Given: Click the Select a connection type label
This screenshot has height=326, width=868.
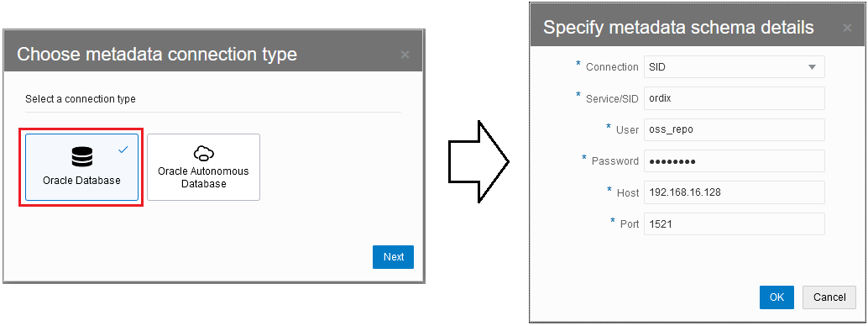Looking at the screenshot, I should click(81, 99).
